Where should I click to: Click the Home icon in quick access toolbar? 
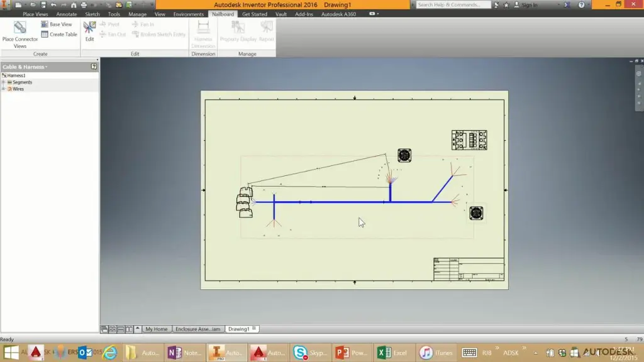click(x=74, y=5)
